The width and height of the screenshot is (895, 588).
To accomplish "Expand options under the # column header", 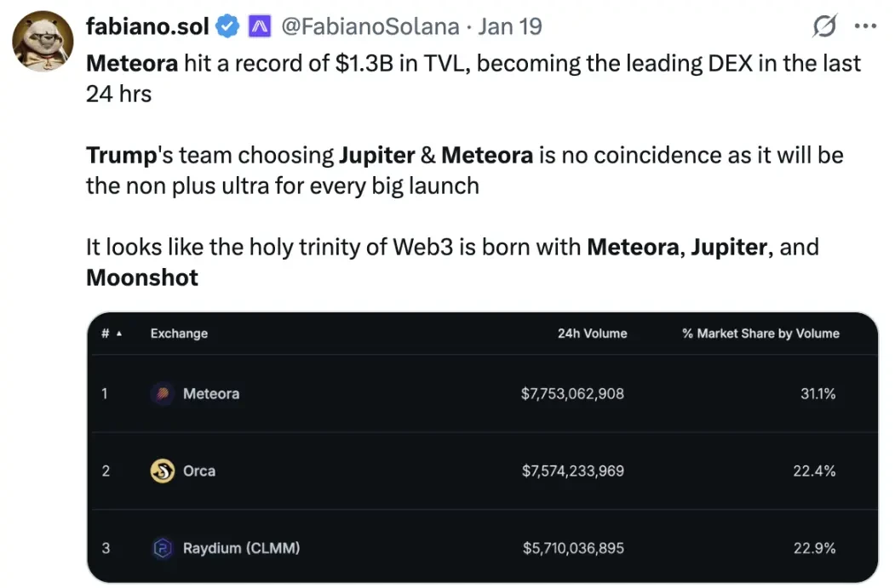I will pos(105,334).
